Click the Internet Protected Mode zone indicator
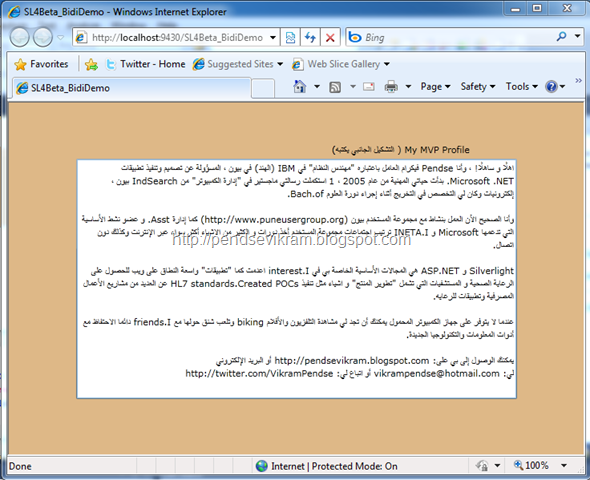590x480 pixels. tap(327, 466)
